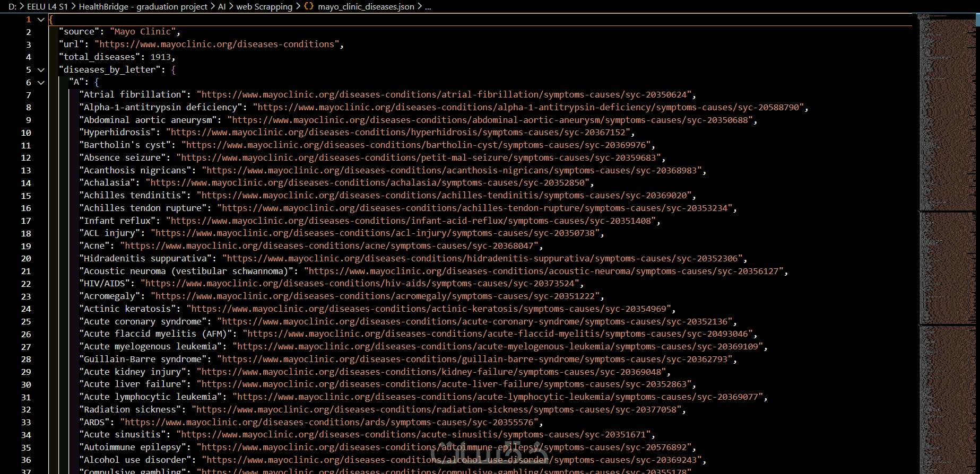980x474 pixels.
Task: Open the Acute myelogenous leukemia URL
Action: coord(498,347)
